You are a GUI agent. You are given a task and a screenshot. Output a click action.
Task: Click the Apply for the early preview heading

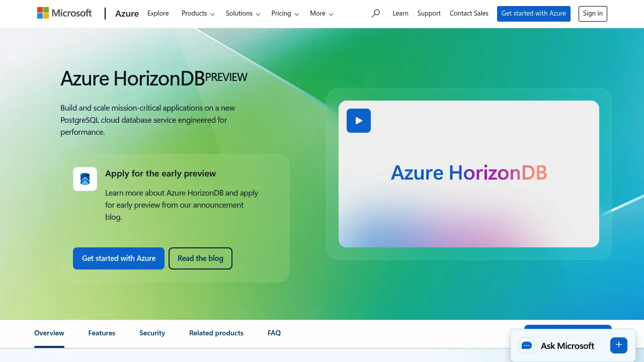[x=160, y=173]
